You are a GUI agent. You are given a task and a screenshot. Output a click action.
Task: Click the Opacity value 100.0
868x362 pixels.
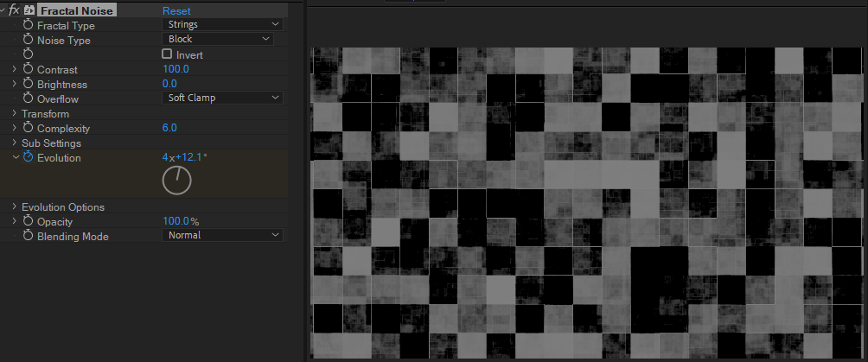(x=176, y=221)
